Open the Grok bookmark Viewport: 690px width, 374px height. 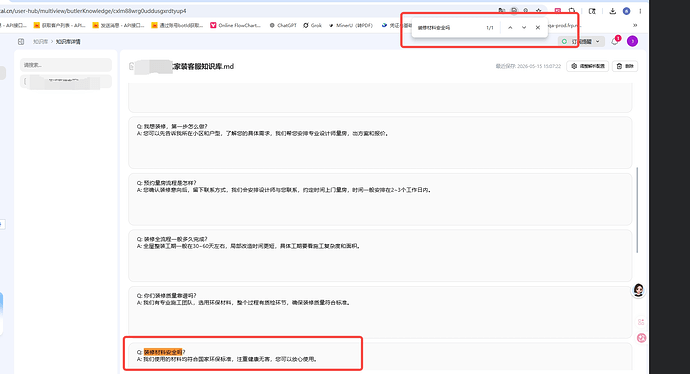click(x=312, y=25)
